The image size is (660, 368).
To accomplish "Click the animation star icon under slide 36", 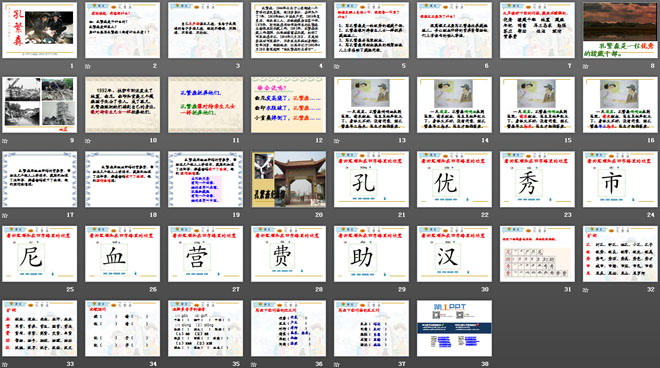I will coord(254,364).
